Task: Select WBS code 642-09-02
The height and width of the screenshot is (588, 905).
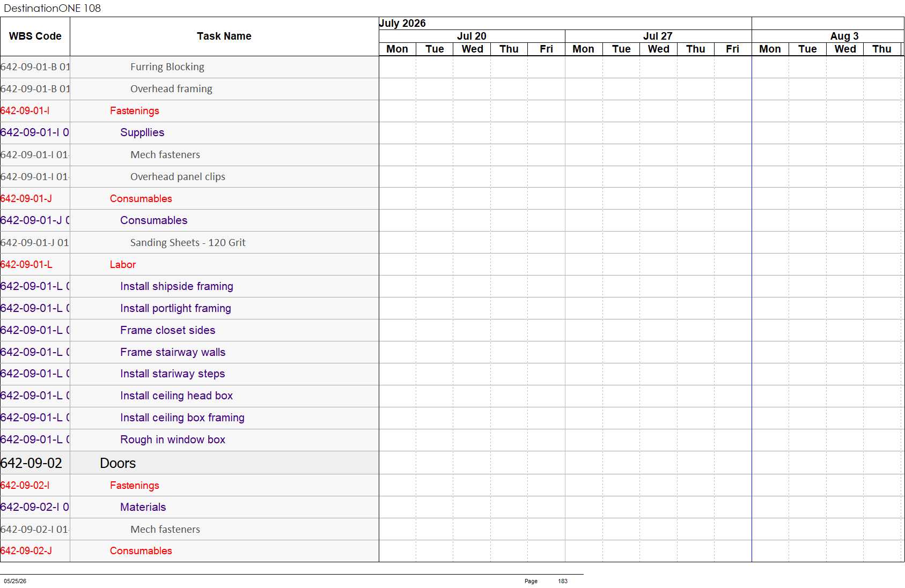Action: [31, 463]
